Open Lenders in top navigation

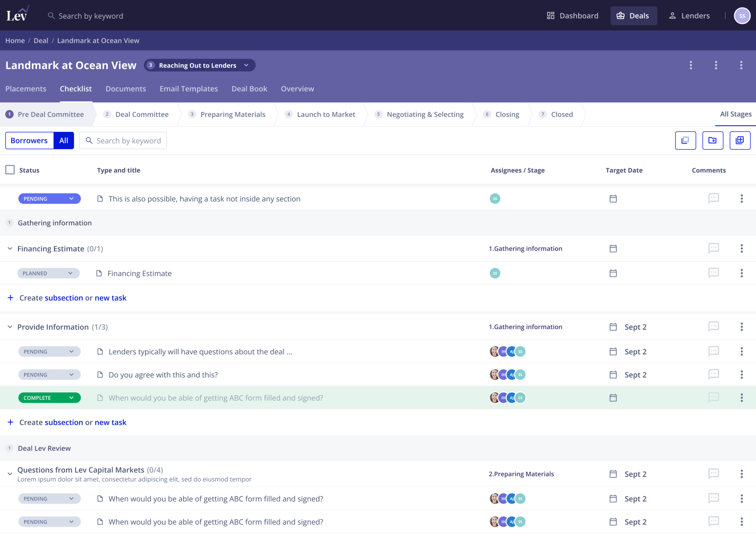(x=689, y=16)
